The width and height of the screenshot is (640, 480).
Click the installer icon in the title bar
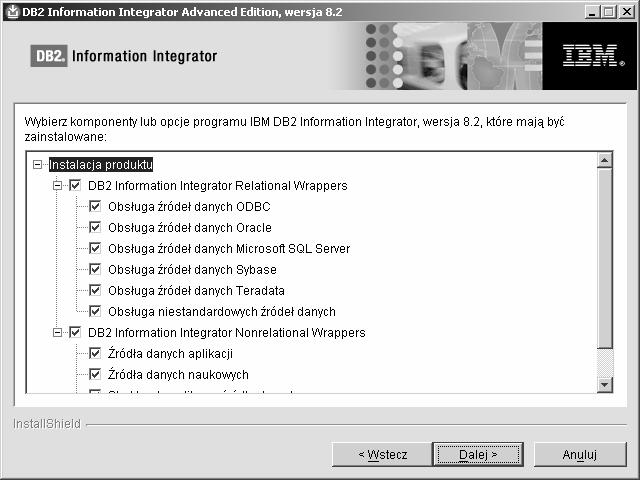pos(13,11)
